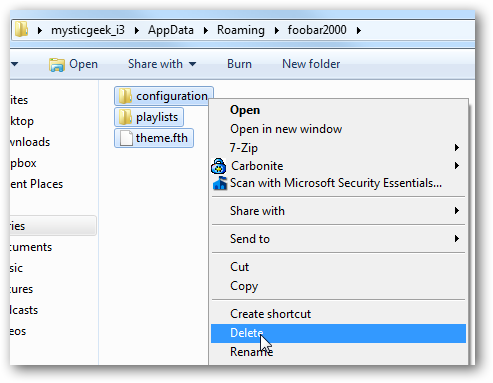
Task: Expand the arrow after foobar2000 breadcrumb
Action: 359,30
